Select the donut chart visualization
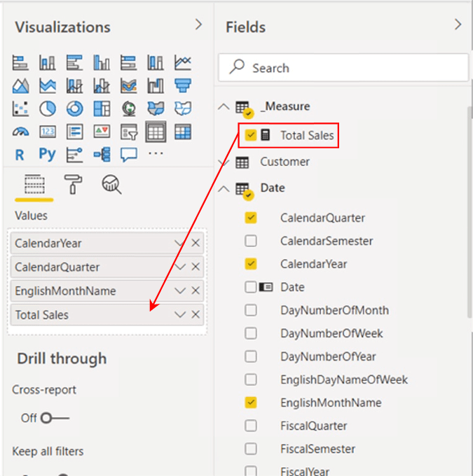Image resolution: width=473 pixels, height=476 pixels. pos(74,108)
